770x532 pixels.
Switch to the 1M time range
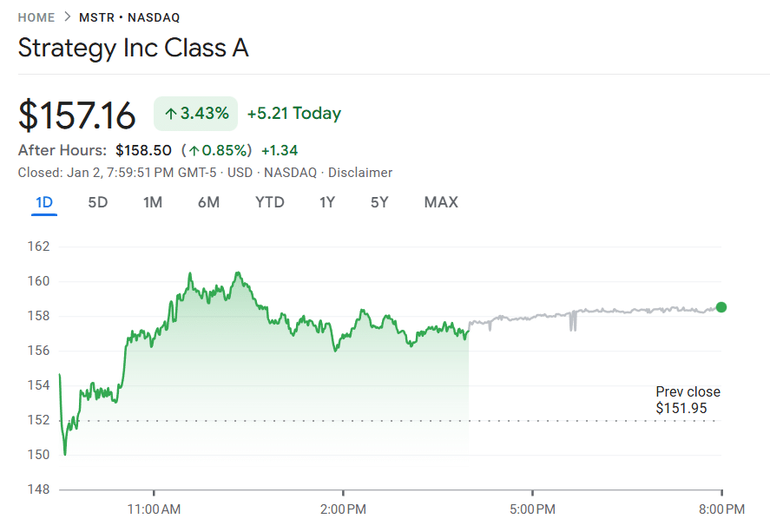coord(153,202)
